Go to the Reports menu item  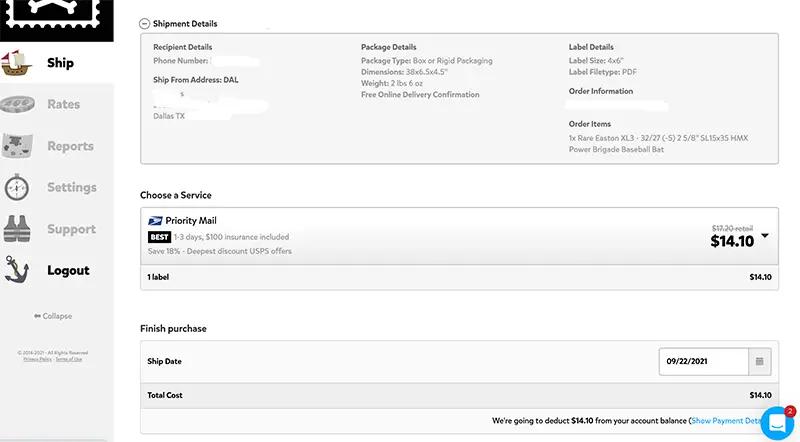click(70, 146)
